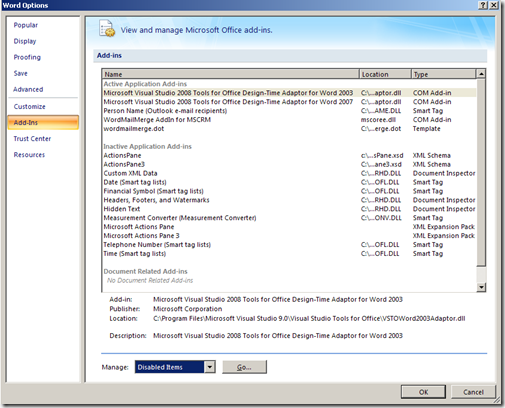
Task: Dismiss dialog with Cancel button
Action: [473, 392]
